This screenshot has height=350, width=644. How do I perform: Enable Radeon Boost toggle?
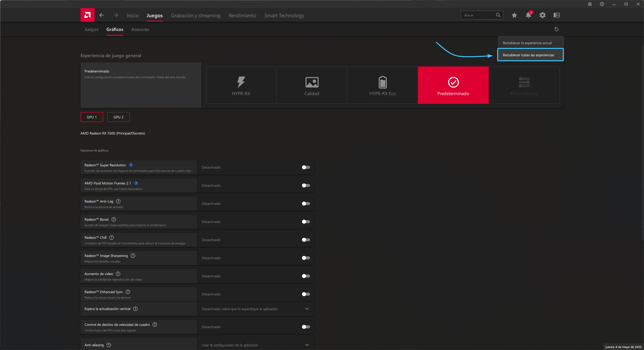[306, 222]
